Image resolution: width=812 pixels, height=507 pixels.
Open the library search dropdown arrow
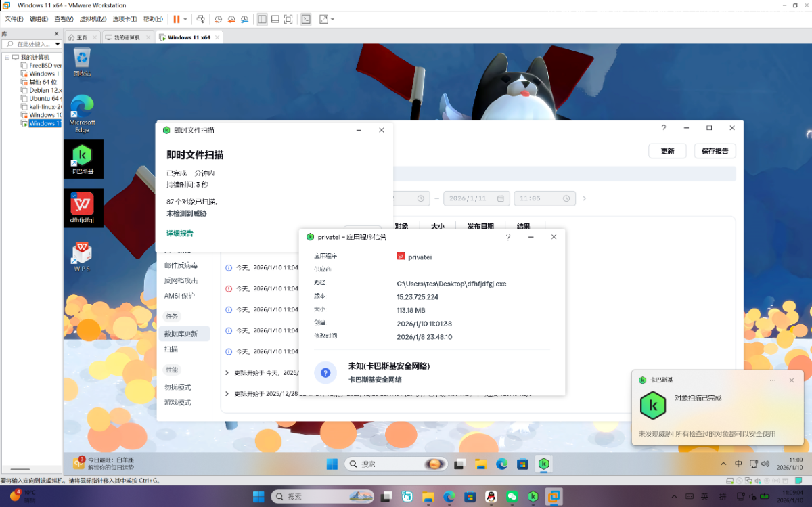(58, 44)
